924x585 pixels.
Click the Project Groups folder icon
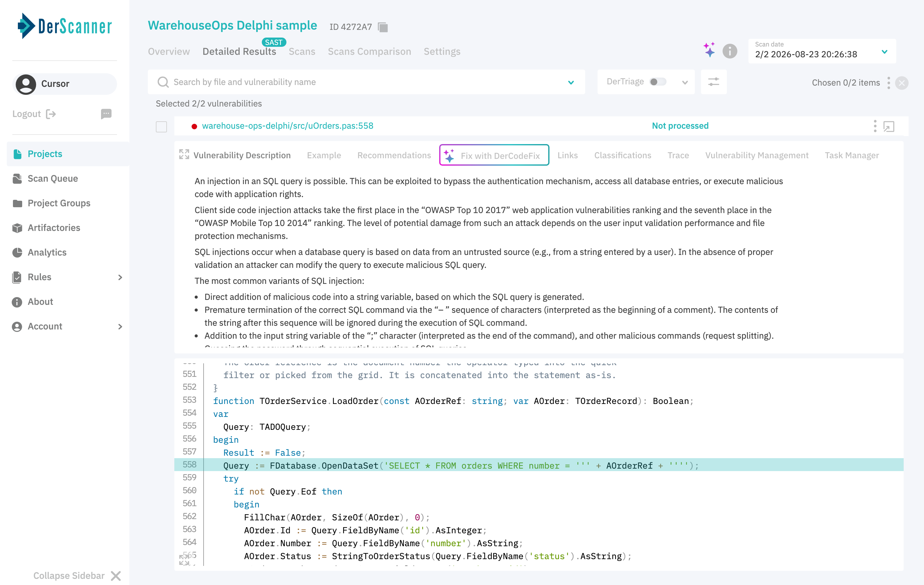pyautogui.click(x=17, y=203)
